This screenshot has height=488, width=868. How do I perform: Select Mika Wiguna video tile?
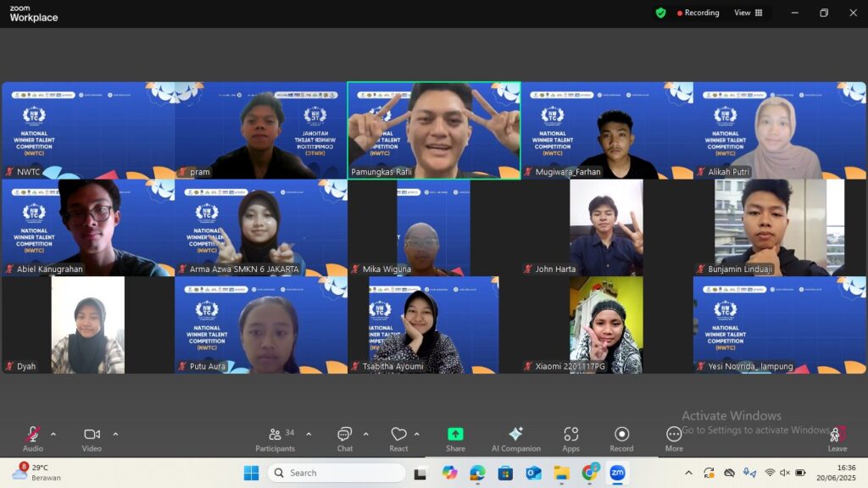coord(434,227)
